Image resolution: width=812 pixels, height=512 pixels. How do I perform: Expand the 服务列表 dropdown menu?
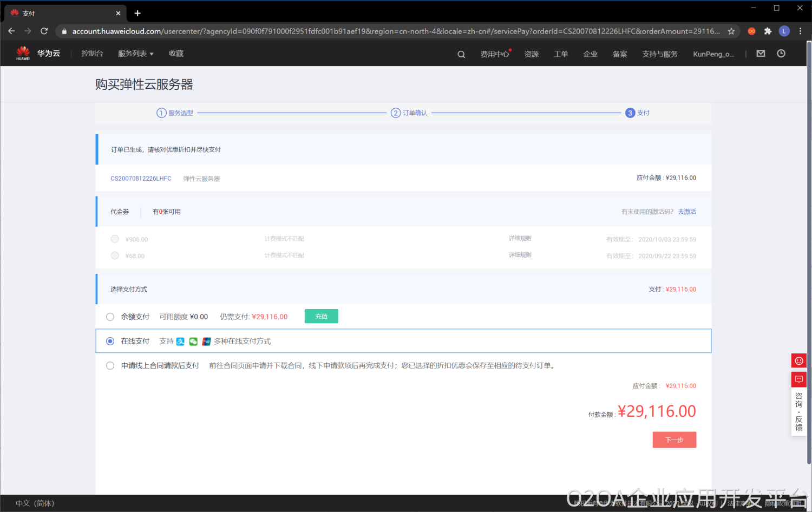135,54
